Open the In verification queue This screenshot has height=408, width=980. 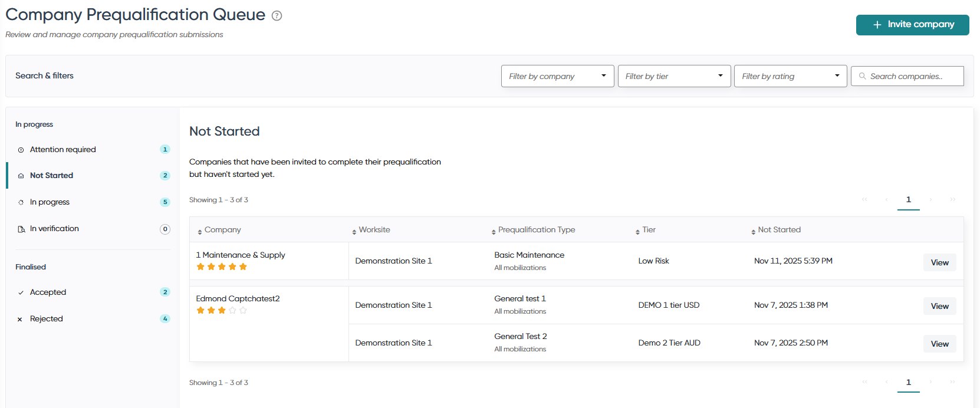tap(93, 229)
